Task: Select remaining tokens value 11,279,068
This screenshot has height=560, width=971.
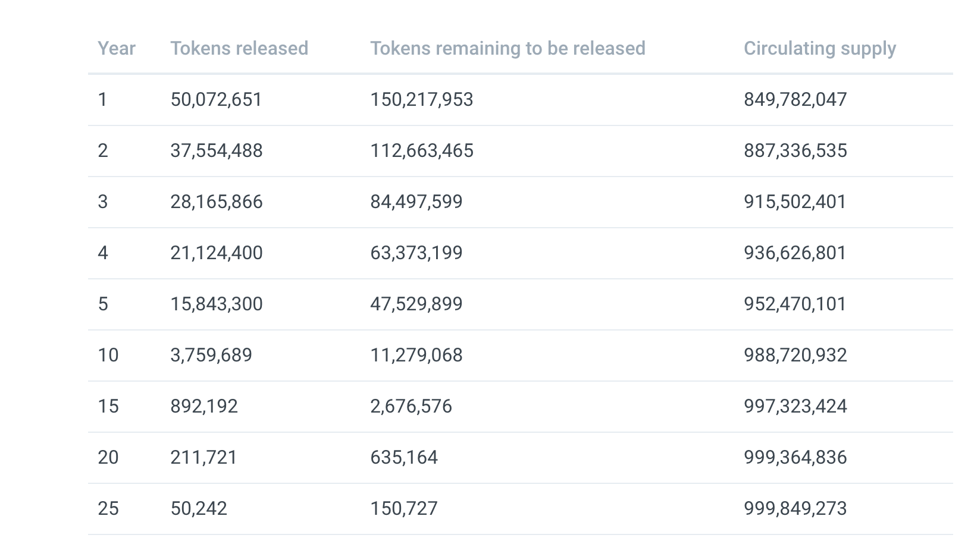Action: click(416, 355)
